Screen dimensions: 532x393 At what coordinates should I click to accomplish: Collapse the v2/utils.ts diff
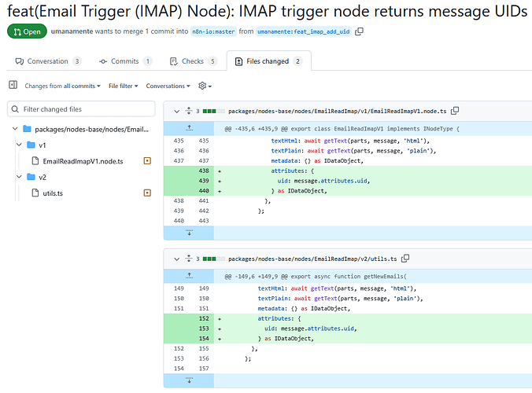[x=177, y=259]
